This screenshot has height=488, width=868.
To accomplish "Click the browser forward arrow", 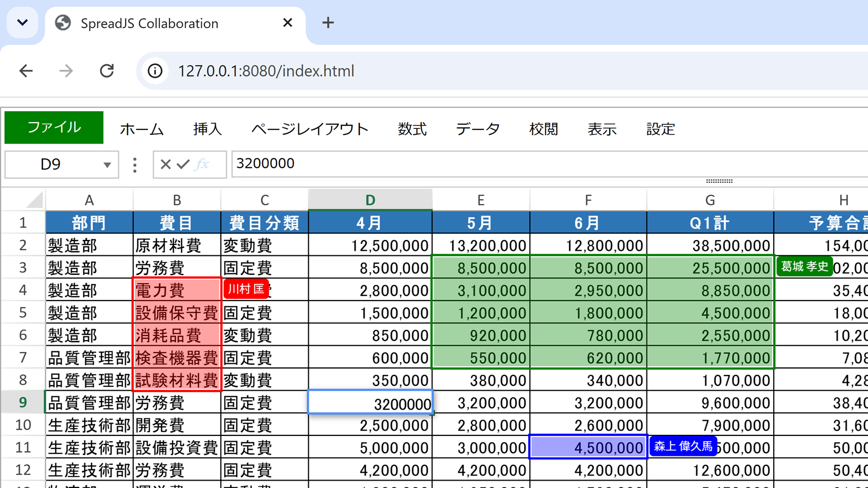I will pyautogui.click(x=66, y=71).
